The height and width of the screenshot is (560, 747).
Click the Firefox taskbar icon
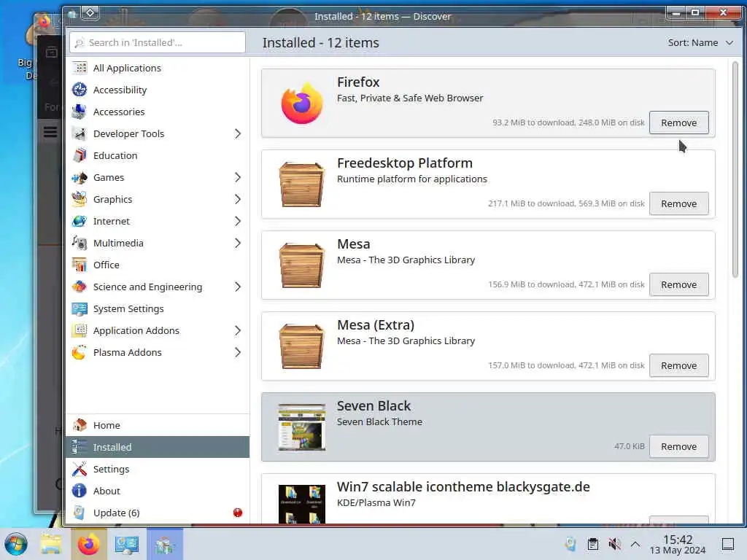(88, 544)
